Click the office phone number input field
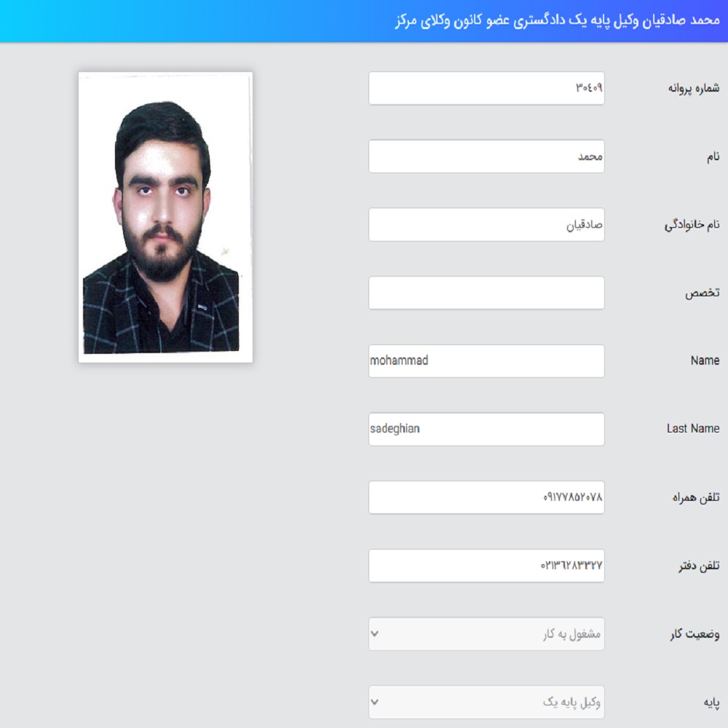This screenshot has width=728, height=728. point(486,566)
